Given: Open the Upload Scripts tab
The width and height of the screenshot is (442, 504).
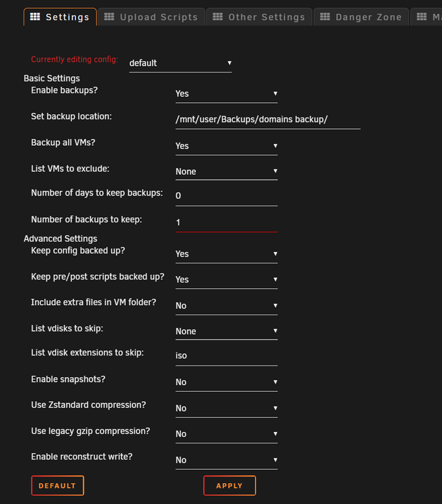Looking at the screenshot, I should coord(151,17).
